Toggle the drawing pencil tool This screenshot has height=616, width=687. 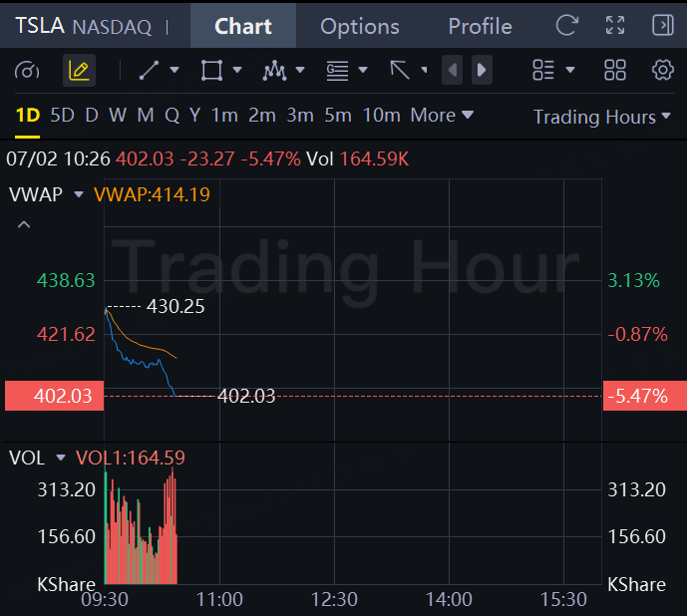pos(79,70)
